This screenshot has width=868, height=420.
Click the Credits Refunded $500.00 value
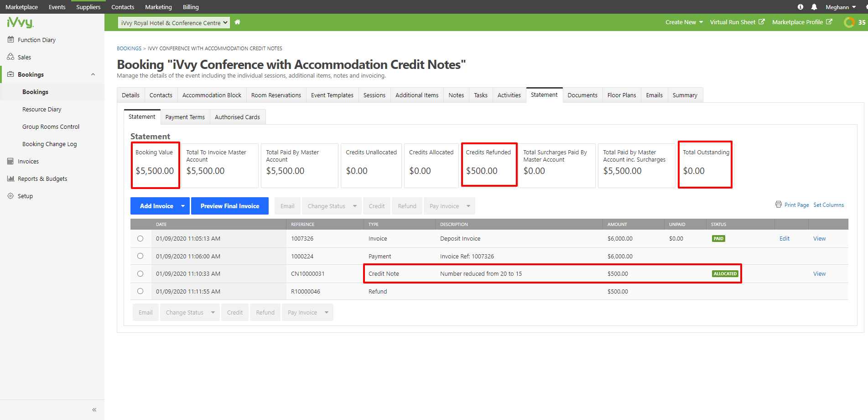pyautogui.click(x=482, y=171)
